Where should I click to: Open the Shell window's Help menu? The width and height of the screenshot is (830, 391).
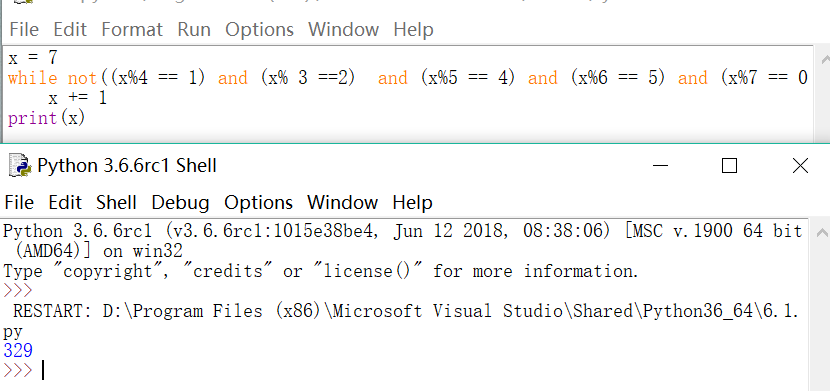coord(412,203)
